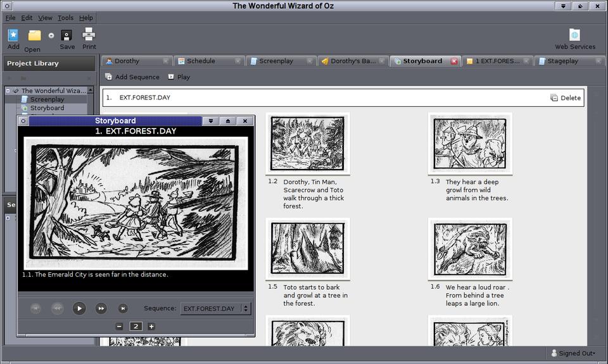Select the storyboard thumbnail for panel 1.6
The image size is (608, 364).
(470, 249)
